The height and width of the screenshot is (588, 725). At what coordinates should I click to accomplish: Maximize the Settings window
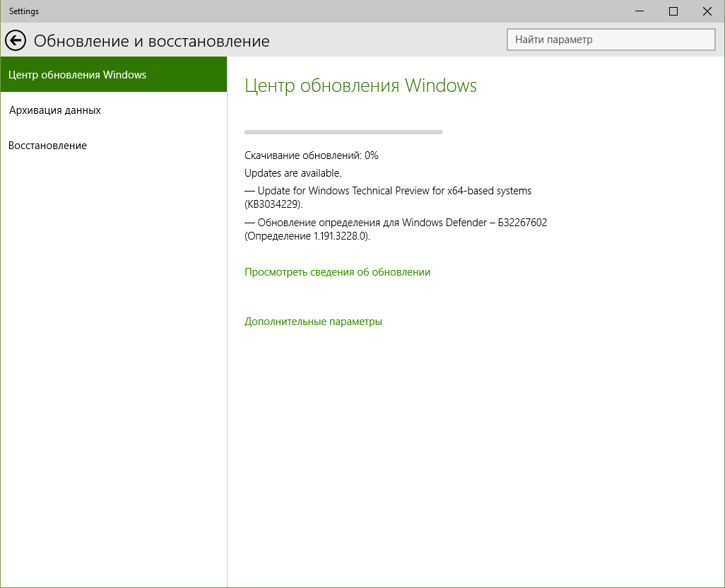coord(673,11)
